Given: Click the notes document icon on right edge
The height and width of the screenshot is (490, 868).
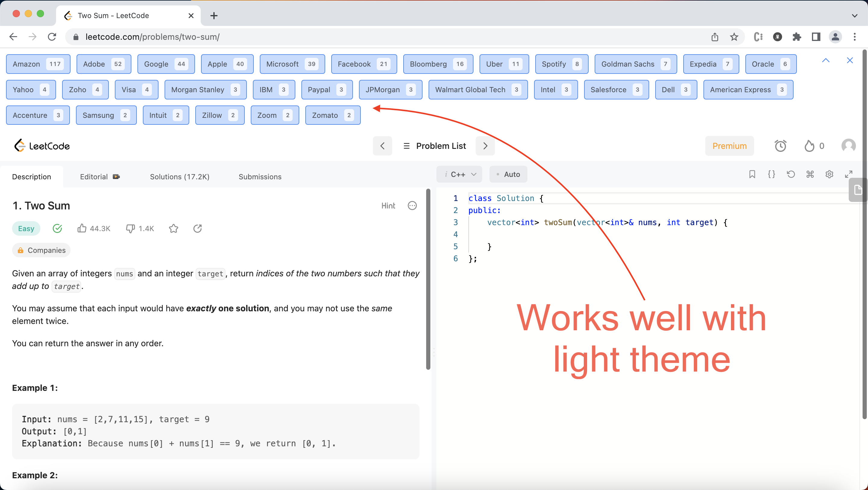Looking at the screenshot, I should (x=858, y=190).
